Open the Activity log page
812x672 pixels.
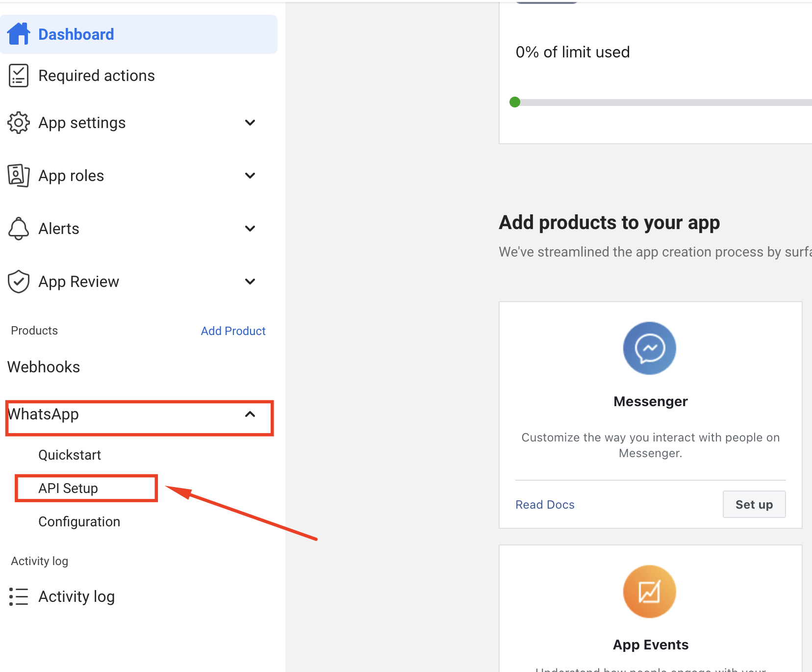click(76, 596)
